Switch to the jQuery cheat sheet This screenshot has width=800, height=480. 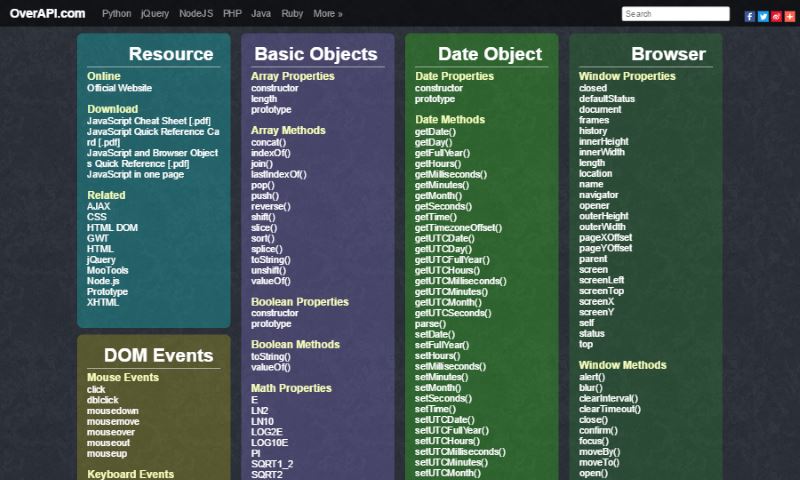pos(155,15)
